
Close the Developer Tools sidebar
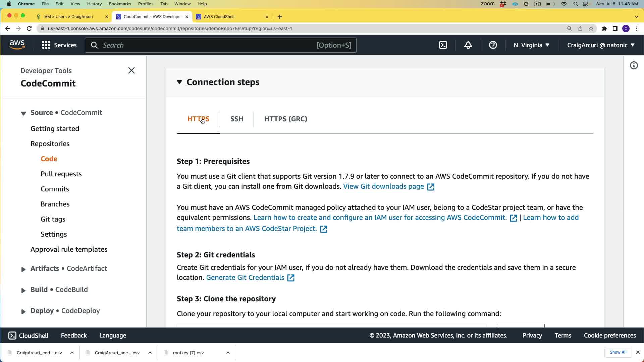131,70
